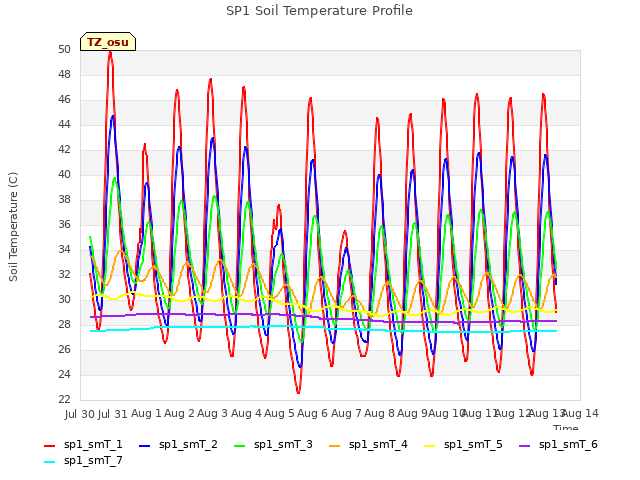Screen dimensions: 640x480
Task: Click the purple sp1_smT_6 legend swatch
Action: pyautogui.click(x=524, y=446)
